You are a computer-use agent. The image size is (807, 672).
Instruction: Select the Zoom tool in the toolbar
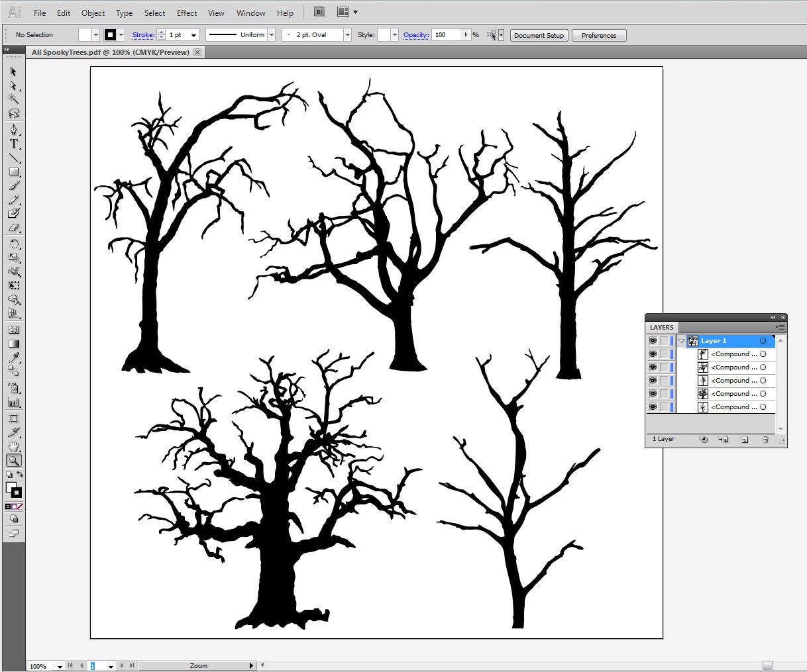[x=14, y=460]
